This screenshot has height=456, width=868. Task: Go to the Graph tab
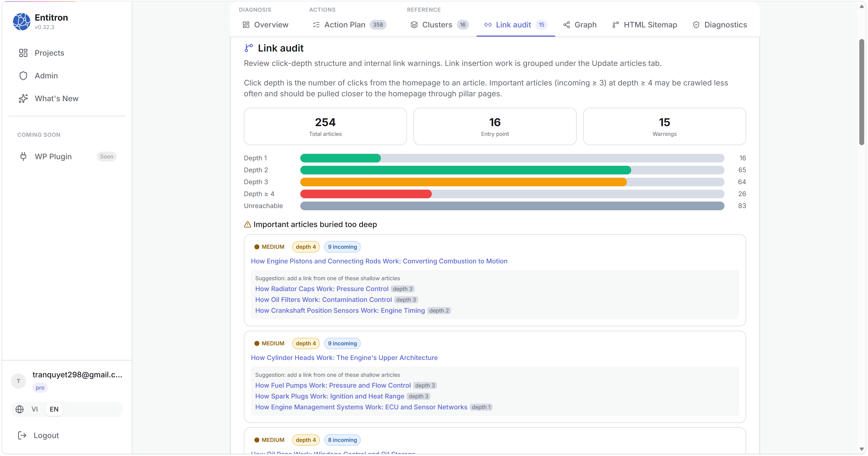pyautogui.click(x=580, y=25)
